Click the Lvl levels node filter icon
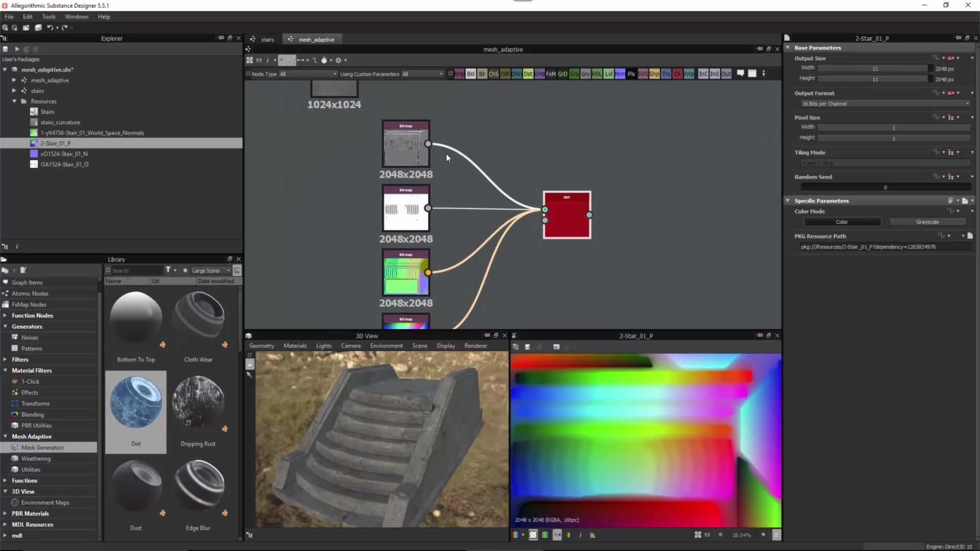980x551 pixels. tap(609, 74)
